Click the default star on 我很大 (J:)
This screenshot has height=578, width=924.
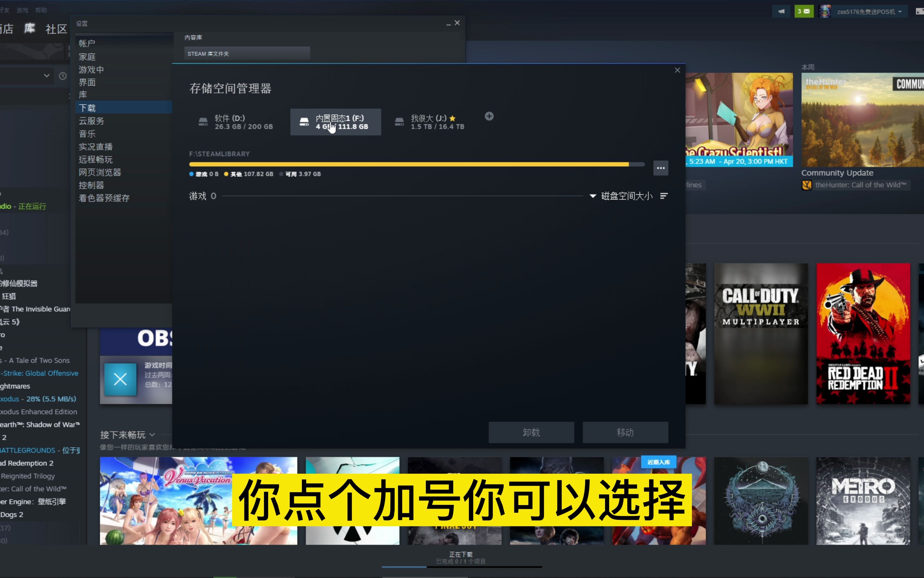tap(452, 119)
